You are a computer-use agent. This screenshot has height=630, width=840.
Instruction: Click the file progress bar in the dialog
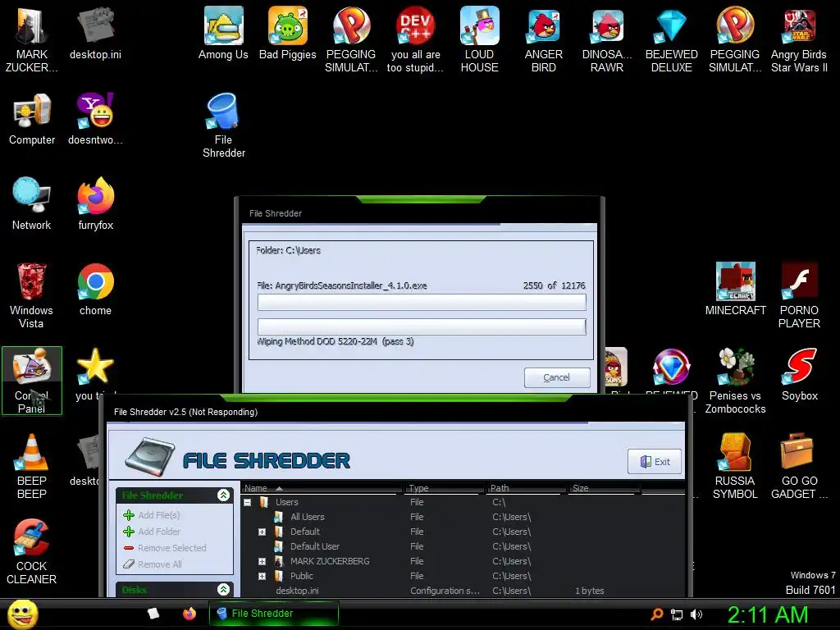click(x=422, y=302)
